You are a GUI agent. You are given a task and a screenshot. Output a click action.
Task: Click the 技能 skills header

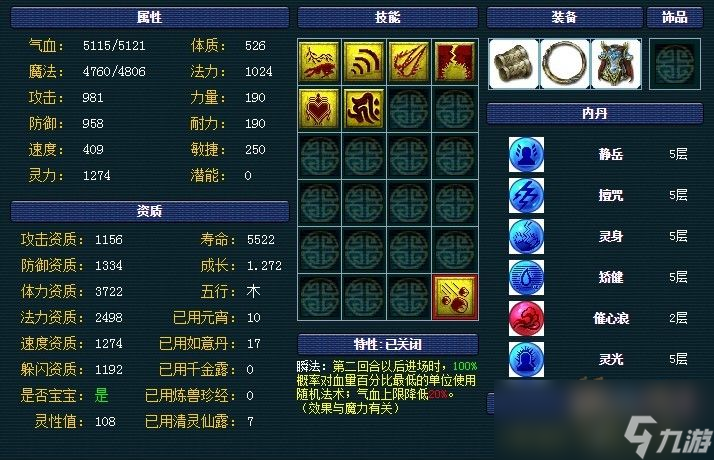pos(388,18)
